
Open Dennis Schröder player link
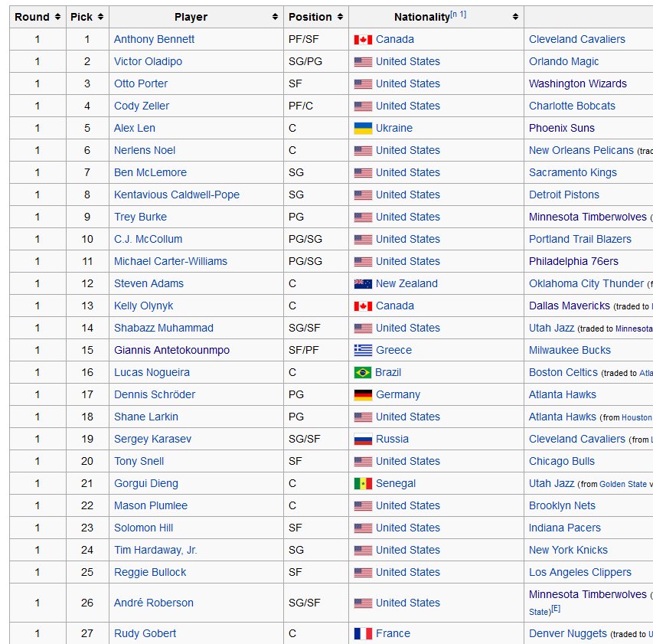pyautogui.click(x=155, y=395)
